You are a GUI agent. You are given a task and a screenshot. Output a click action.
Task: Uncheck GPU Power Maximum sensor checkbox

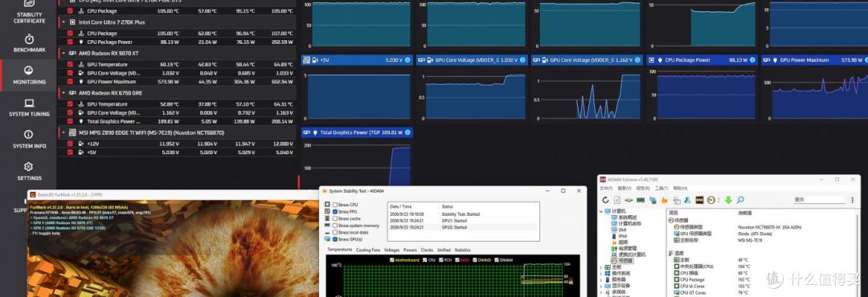coord(70,81)
